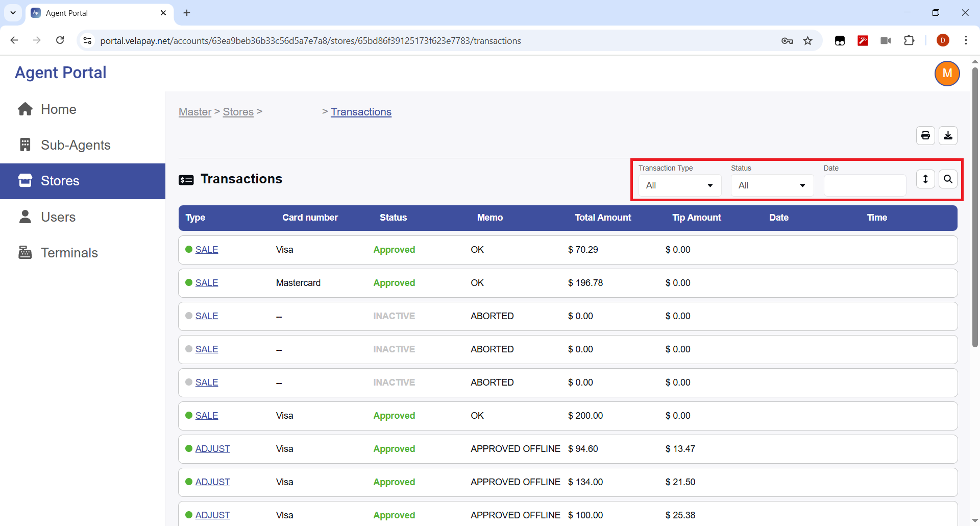Image resolution: width=980 pixels, height=526 pixels.
Task: Open the browser Extensions puzzle icon
Action: [x=909, y=40]
